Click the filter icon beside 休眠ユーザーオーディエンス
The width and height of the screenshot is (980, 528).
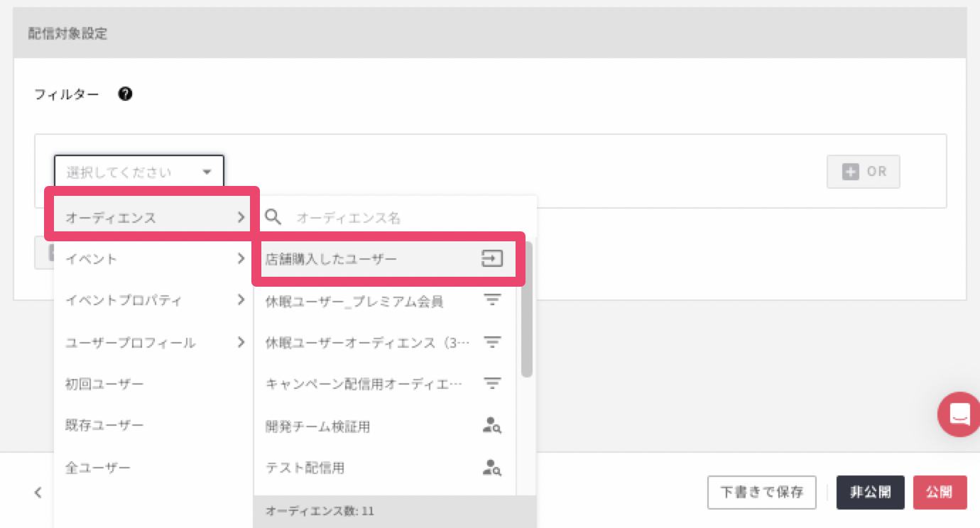(x=492, y=342)
